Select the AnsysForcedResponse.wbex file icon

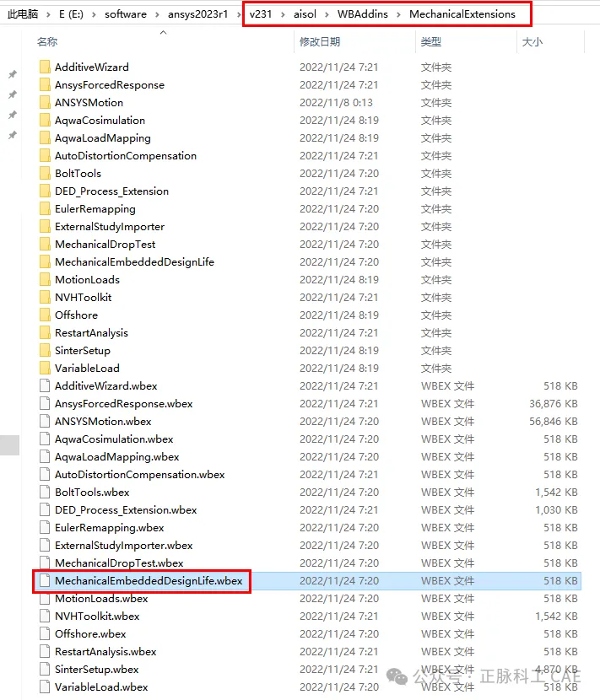click(x=45, y=404)
